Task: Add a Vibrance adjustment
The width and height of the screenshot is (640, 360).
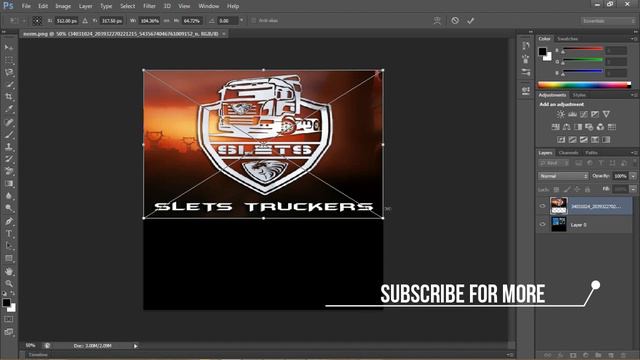Action: point(607,114)
